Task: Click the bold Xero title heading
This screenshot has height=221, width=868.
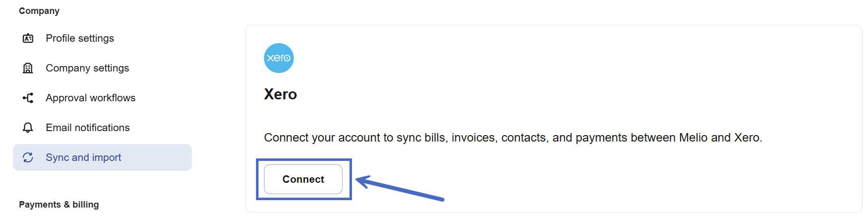Action: 280,94
